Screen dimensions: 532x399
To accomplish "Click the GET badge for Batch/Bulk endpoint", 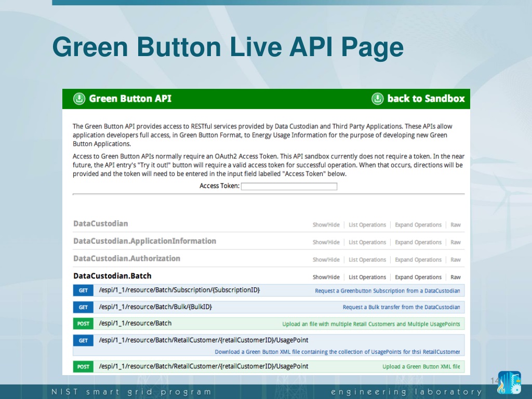I will pos(83,307).
